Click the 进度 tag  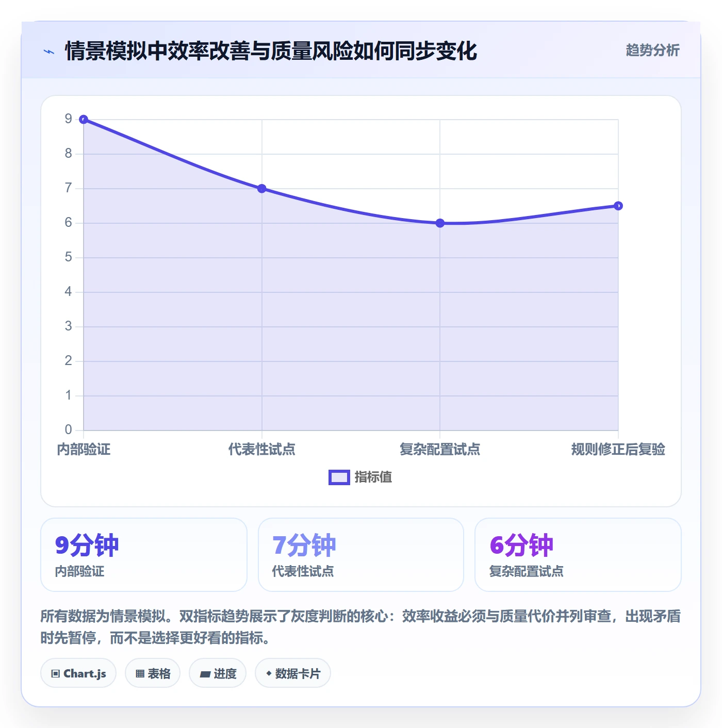[x=218, y=673]
